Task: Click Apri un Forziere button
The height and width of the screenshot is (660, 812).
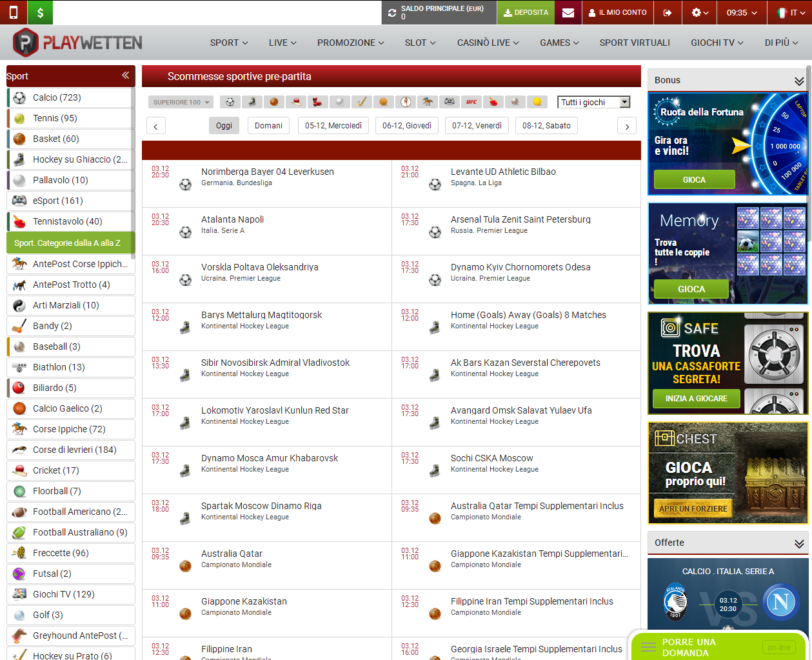Action: click(693, 508)
